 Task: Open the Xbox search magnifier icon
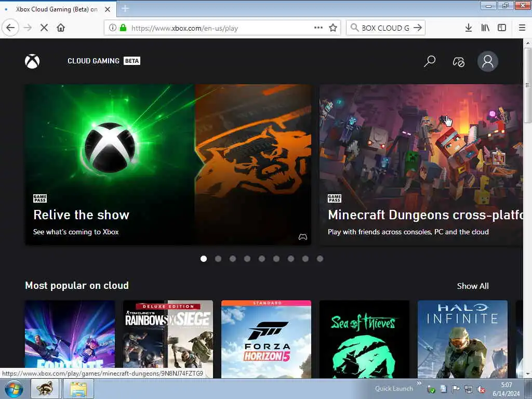coord(430,61)
